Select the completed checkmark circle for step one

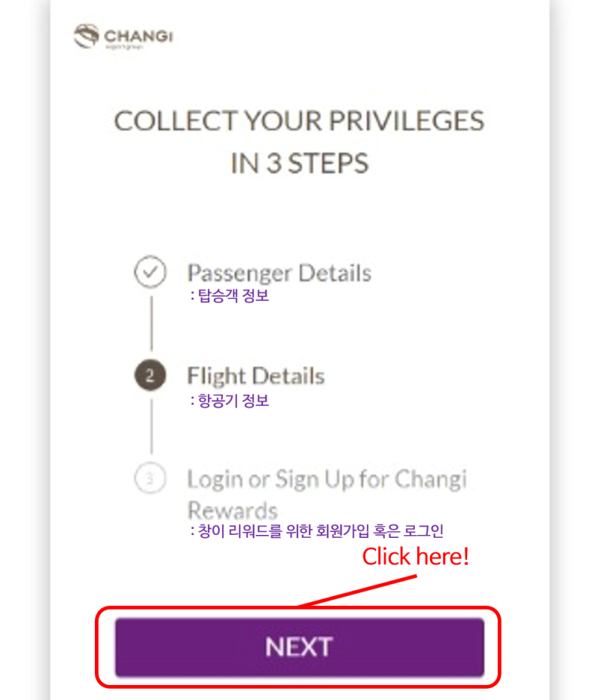tap(150, 271)
